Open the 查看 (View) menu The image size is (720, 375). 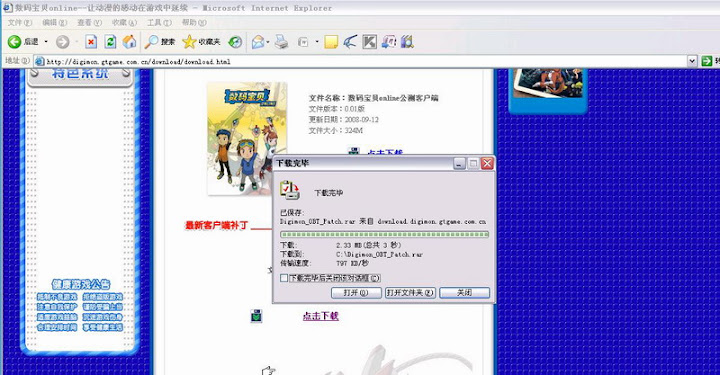coord(90,22)
